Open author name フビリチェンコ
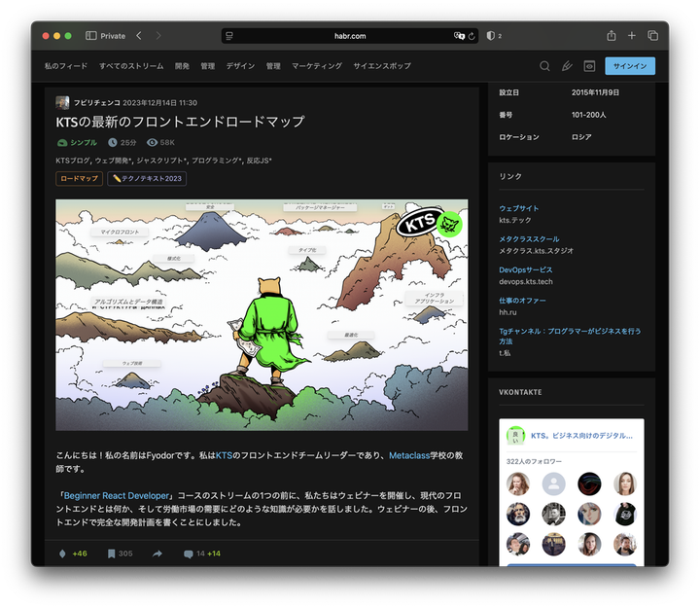This screenshot has width=700, height=608. [97, 103]
